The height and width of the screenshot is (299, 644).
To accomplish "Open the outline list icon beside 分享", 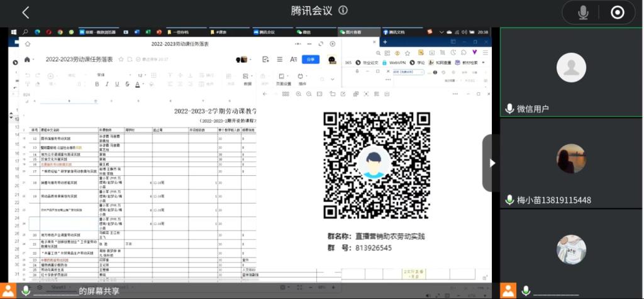I will pyautogui.click(x=280, y=60).
